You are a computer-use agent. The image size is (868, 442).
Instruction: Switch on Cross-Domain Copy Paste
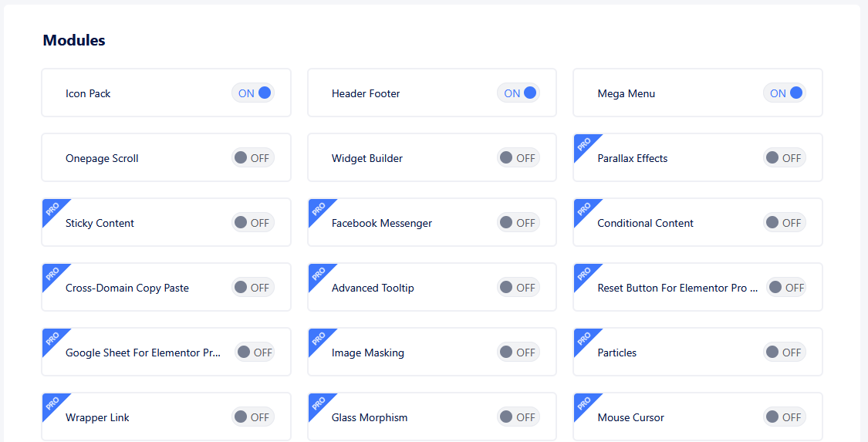coord(253,288)
